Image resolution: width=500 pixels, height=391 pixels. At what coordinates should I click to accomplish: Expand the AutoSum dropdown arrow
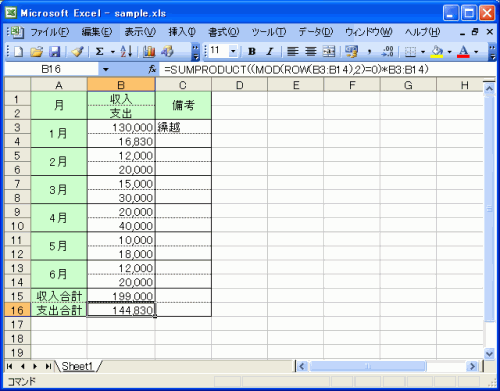113,52
